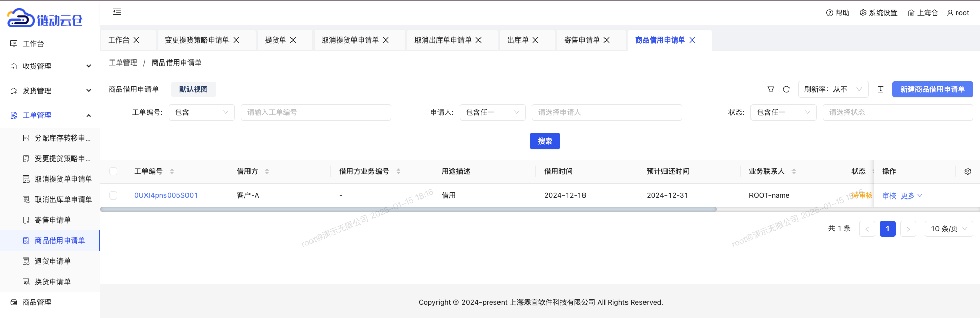Click the row height density icon
The width and height of the screenshot is (980, 318).
[881, 89]
